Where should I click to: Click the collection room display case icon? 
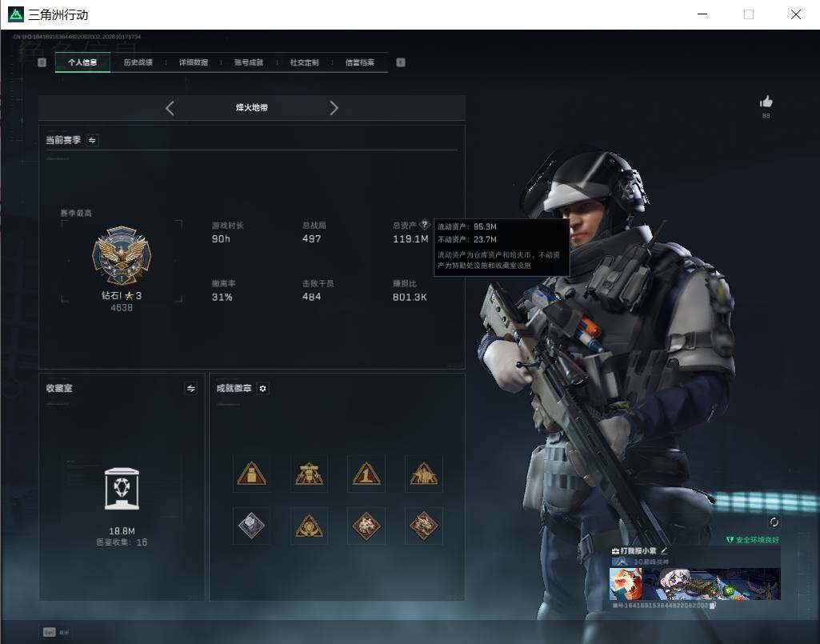click(122, 489)
